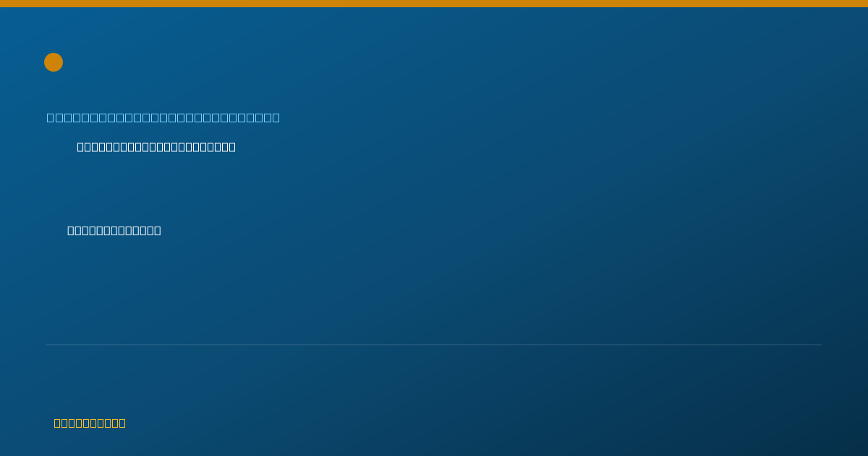Click the orange bar along the top edge
Screen dimensions: 868x456
[434, 4]
